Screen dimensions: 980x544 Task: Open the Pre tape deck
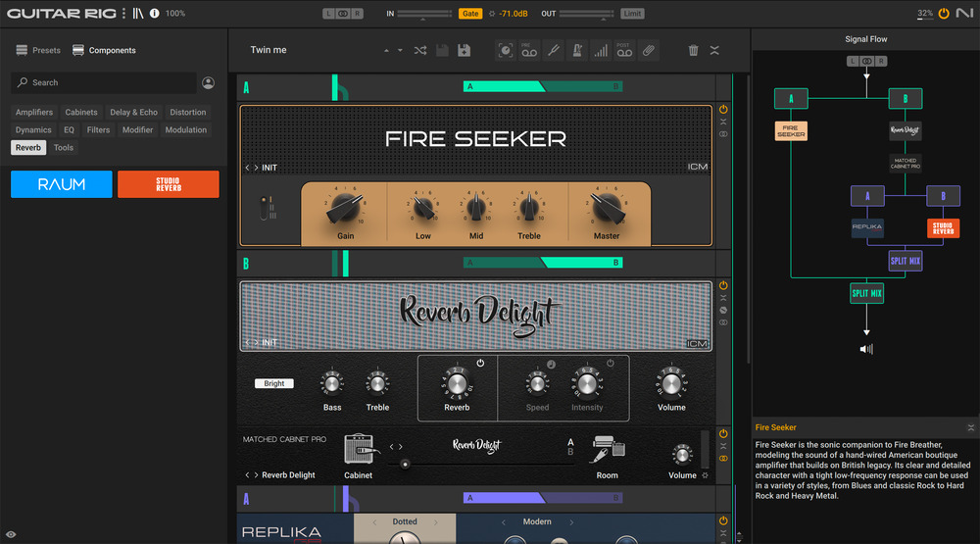[x=529, y=50]
